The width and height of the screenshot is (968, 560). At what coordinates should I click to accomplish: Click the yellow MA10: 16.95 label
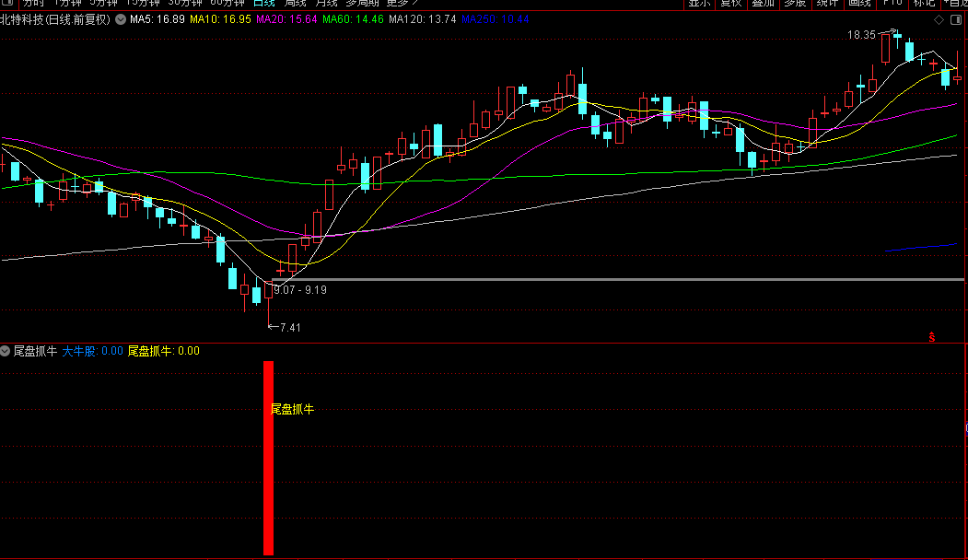(220, 19)
